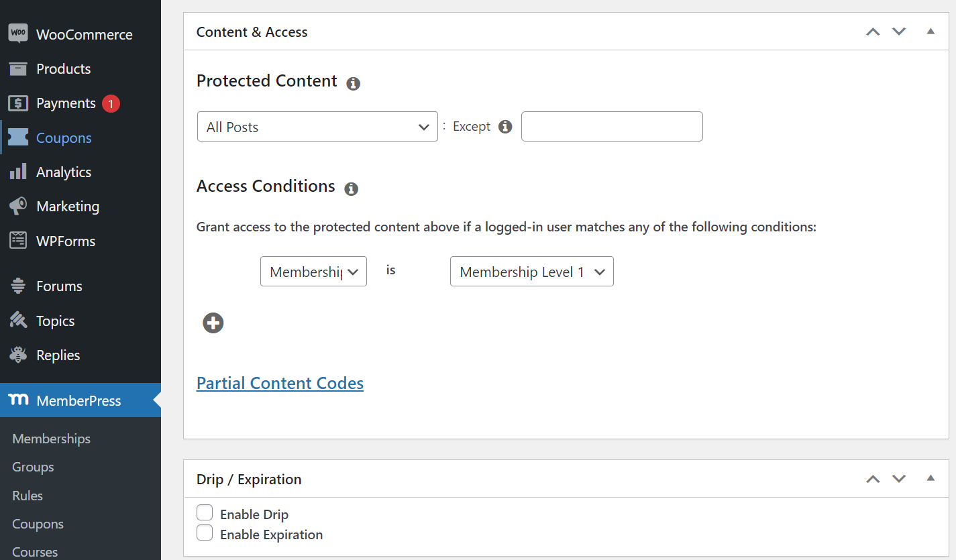Click the Access Conditions info icon
Screen dimensions: 956x560
click(x=351, y=189)
